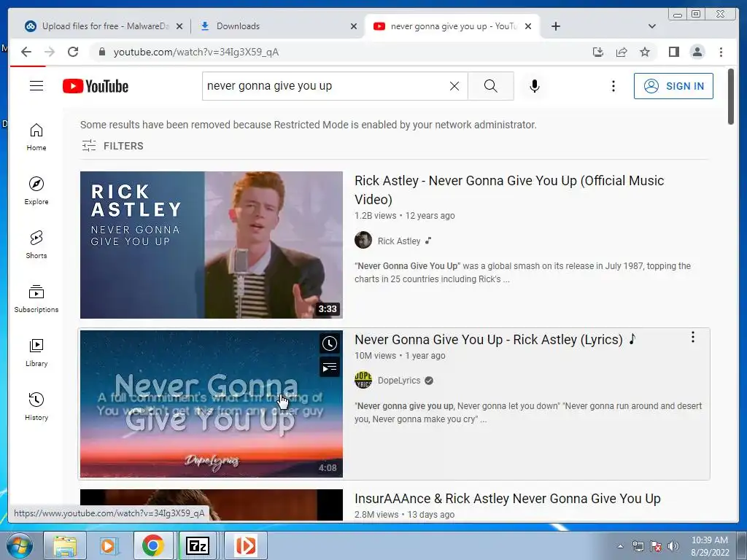Toggle the Chrome side panel icon
The image size is (747, 560).
(x=673, y=52)
